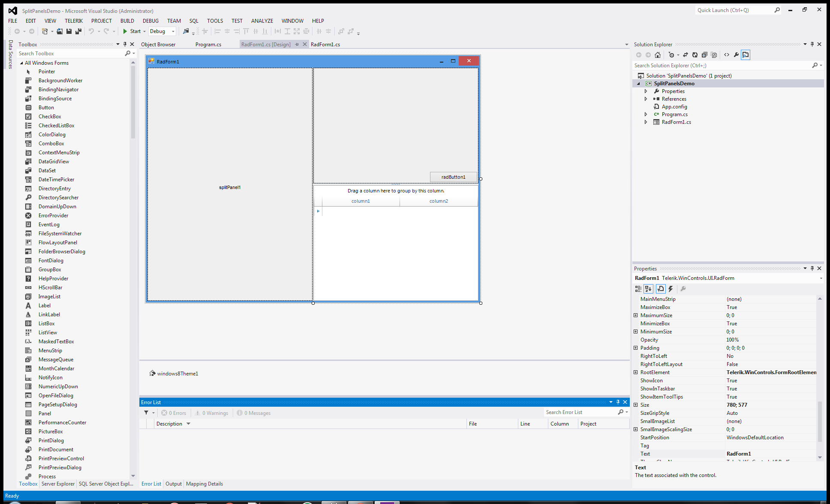830x504 pixels.
Task: Click the Description column header in Error List
Action: click(310, 424)
